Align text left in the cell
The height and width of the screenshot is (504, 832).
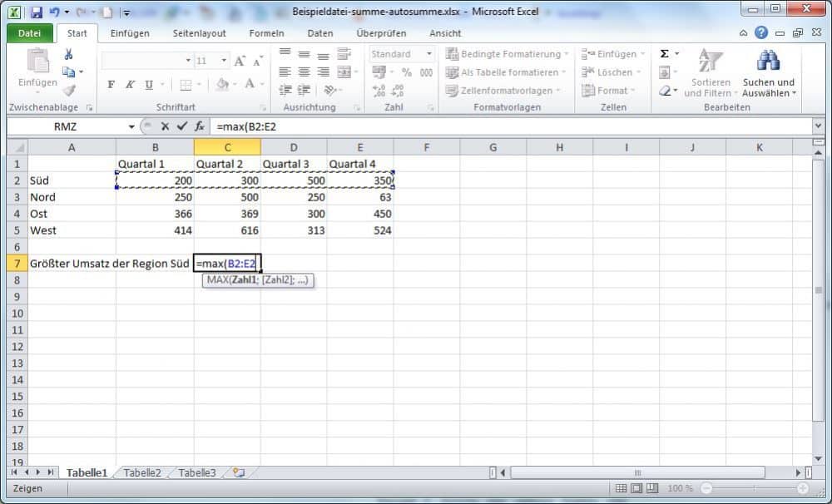pos(285,72)
